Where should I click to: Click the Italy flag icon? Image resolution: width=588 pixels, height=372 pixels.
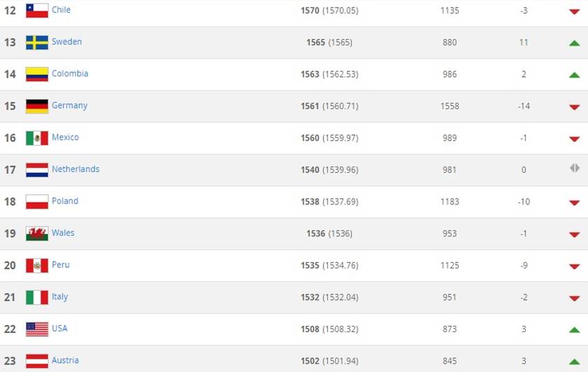click(36, 297)
